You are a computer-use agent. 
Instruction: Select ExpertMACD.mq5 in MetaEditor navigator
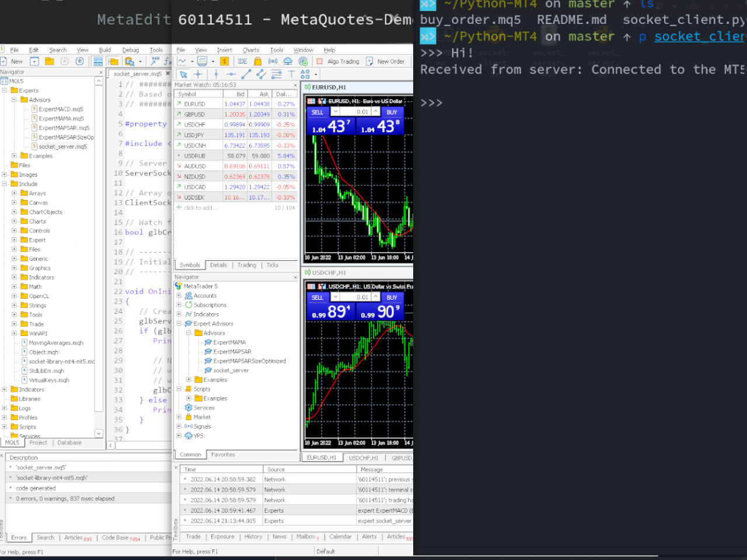(x=61, y=109)
